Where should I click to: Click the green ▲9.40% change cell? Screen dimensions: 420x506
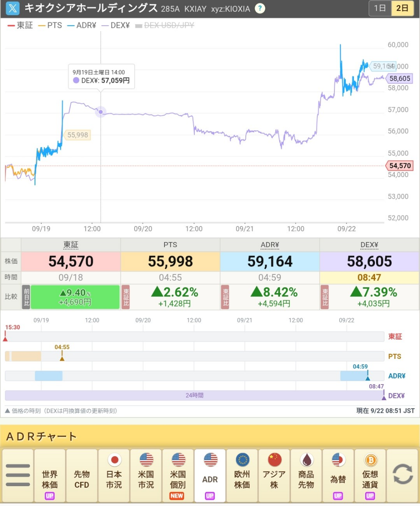click(x=75, y=297)
